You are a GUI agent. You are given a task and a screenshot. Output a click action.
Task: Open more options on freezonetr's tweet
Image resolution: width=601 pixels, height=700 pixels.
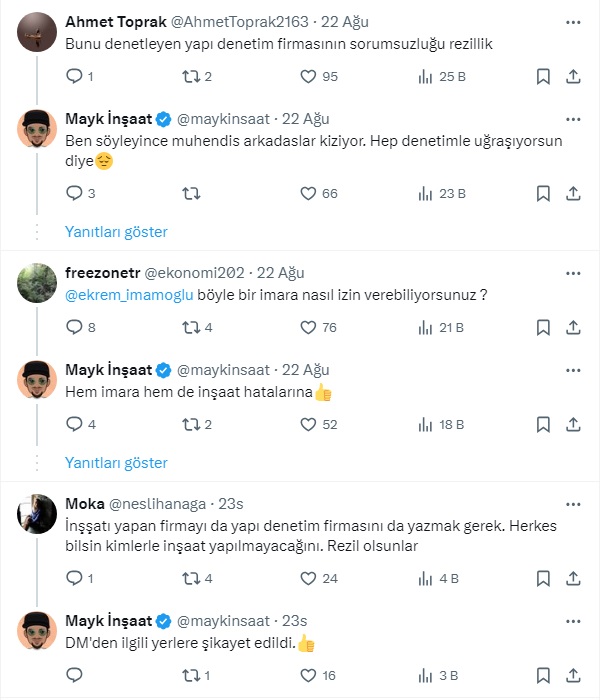[x=573, y=272]
